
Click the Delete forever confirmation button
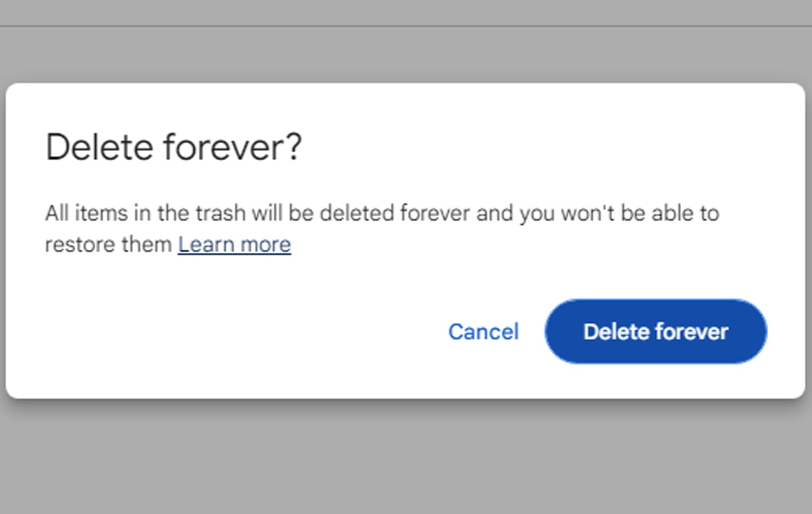pos(655,331)
